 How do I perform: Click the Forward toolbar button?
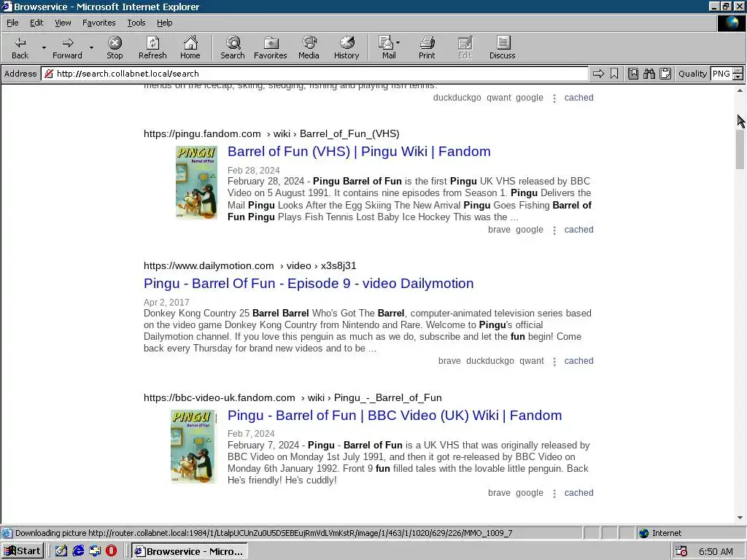67,47
